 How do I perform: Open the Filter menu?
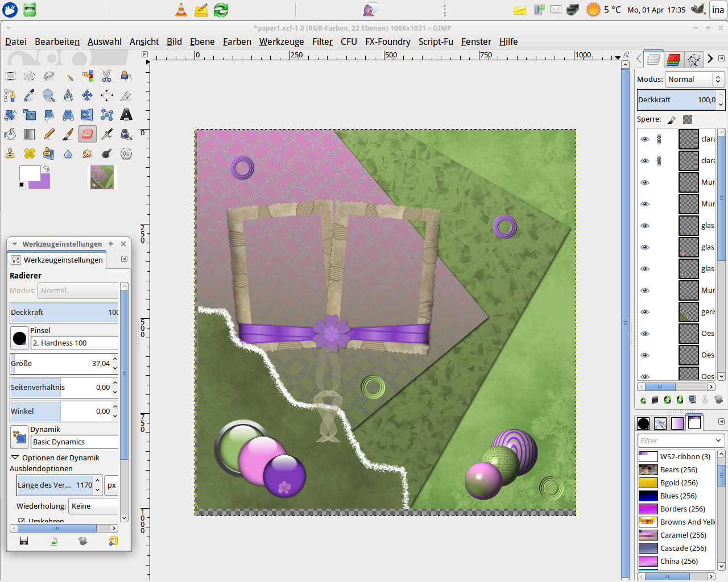coord(322,41)
